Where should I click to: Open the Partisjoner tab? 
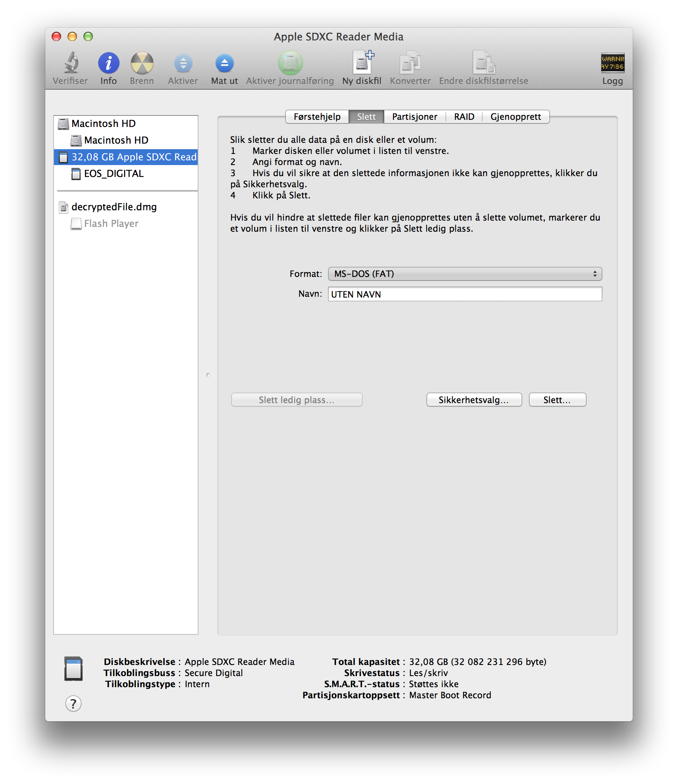coord(414,117)
